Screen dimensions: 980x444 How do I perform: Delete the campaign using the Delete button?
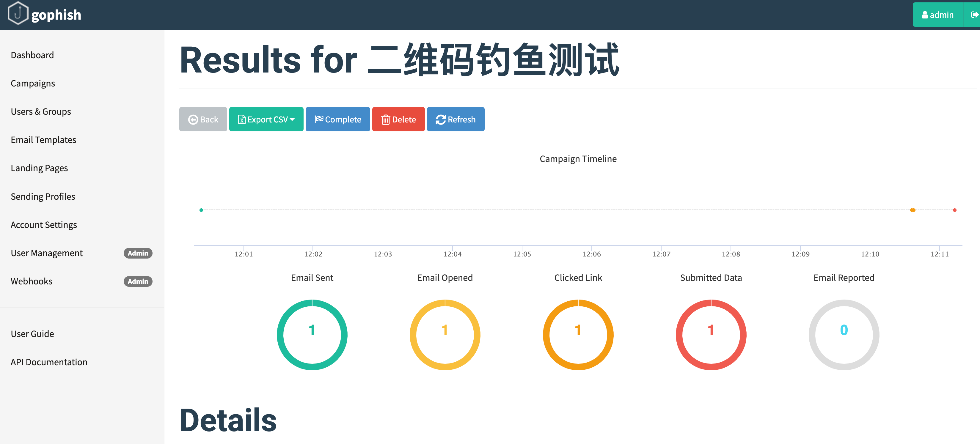(x=398, y=119)
